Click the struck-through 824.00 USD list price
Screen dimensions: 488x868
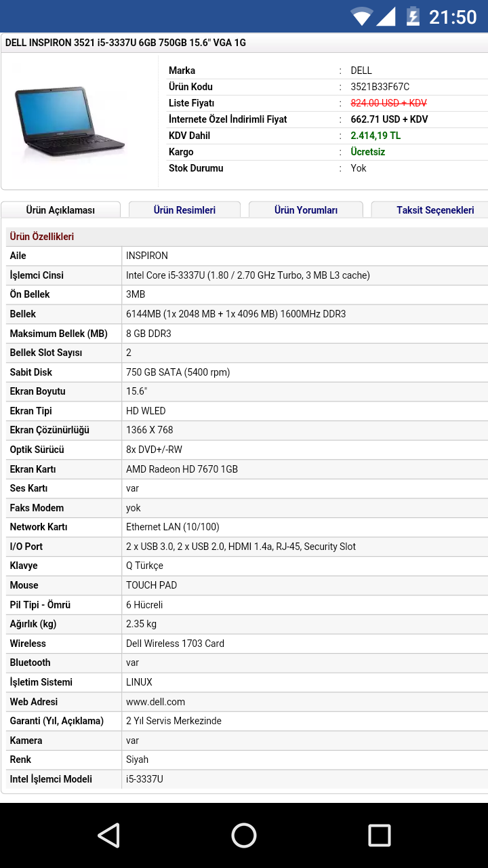388,103
